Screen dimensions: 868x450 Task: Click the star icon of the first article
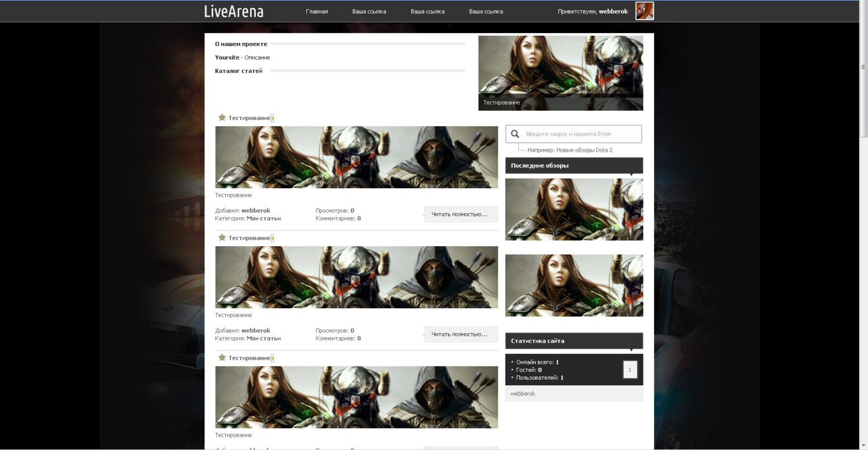222,118
